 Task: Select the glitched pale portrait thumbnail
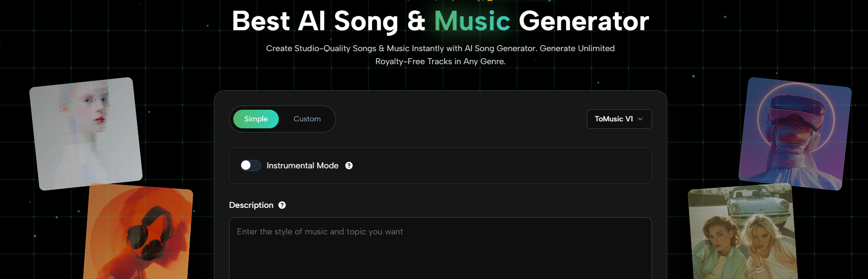coord(86,134)
